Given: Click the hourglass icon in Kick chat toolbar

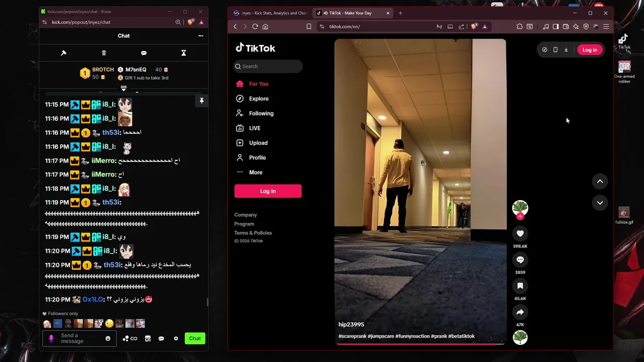Looking at the screenshot, I should [184, 53].
